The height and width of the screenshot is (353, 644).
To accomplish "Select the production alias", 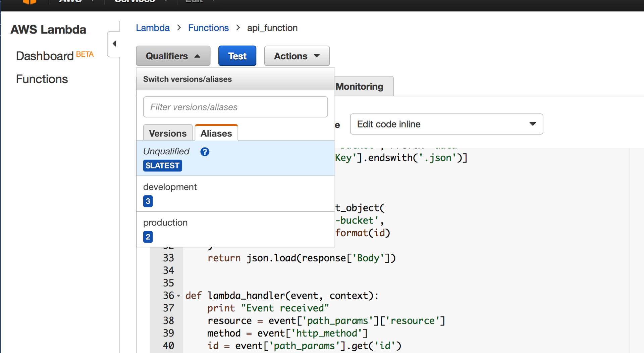I will point(165,222).
